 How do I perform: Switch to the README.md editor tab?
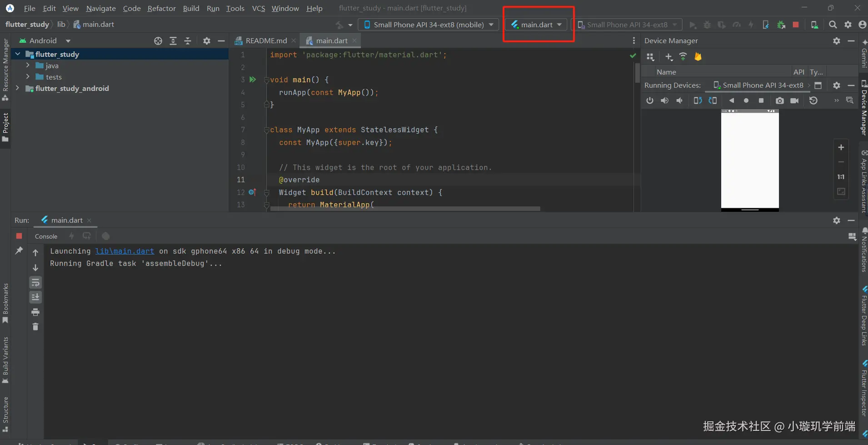click(x=266, y=40)
